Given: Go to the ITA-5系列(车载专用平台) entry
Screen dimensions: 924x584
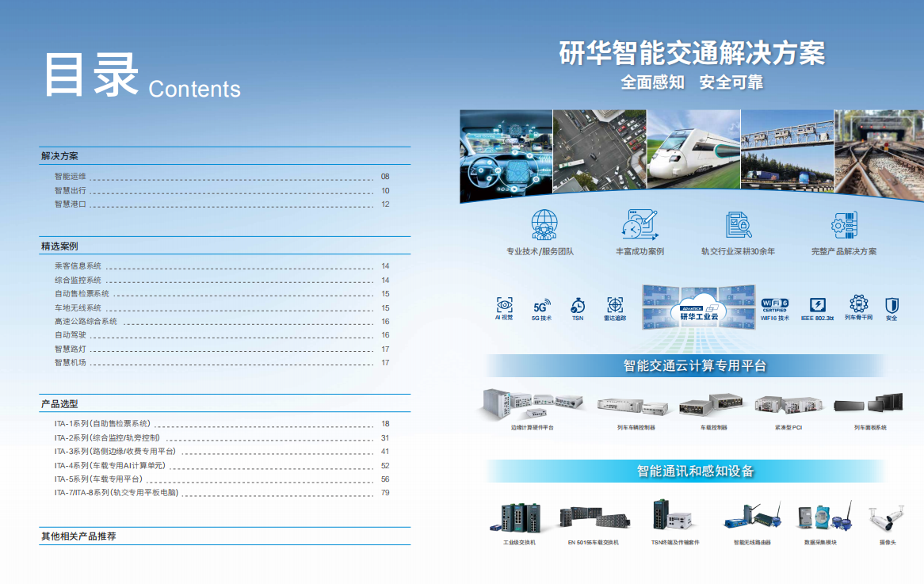Looking at the screenshot, I should pyautogui.click(x=222, y=479).
